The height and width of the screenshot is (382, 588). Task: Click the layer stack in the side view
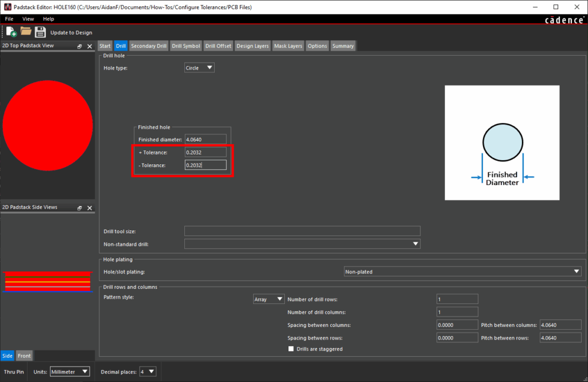coord(48,281)
